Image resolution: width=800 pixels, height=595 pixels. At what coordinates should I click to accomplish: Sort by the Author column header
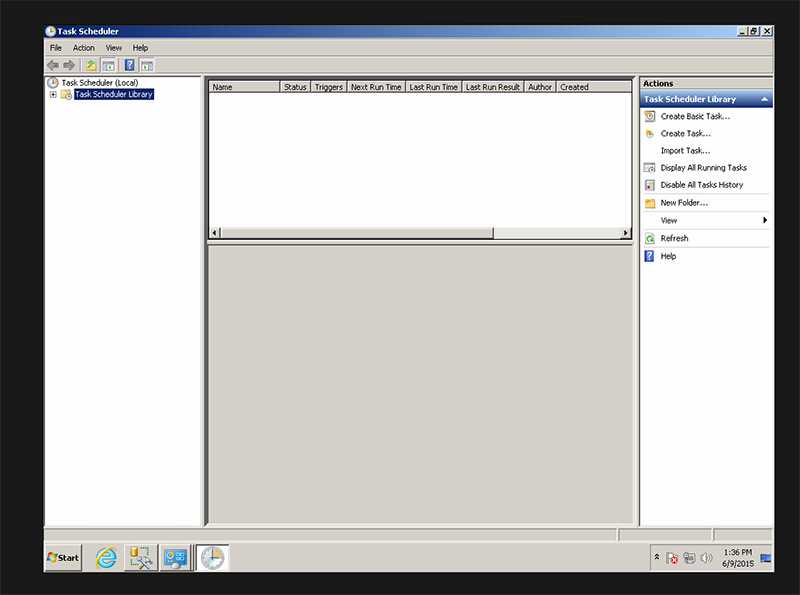click(x=540, y=87)
